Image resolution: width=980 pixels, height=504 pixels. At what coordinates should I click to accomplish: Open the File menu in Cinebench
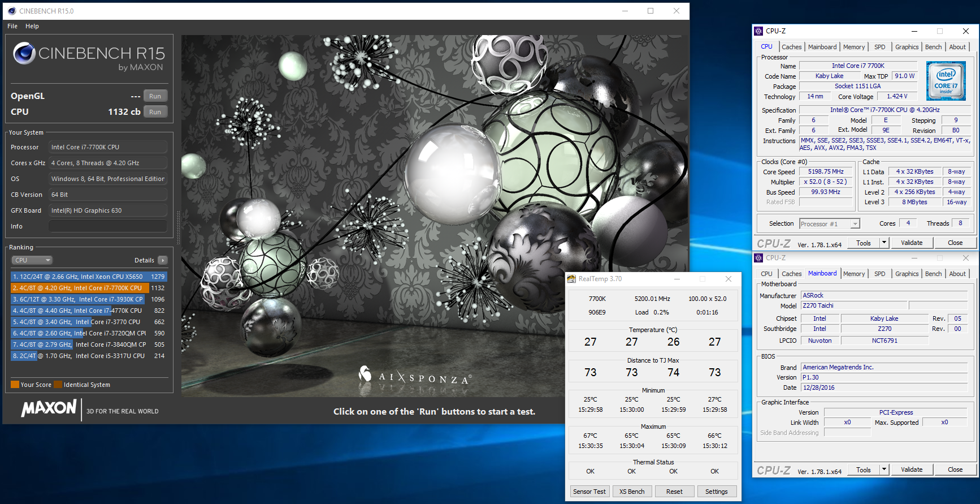point(12,26)
